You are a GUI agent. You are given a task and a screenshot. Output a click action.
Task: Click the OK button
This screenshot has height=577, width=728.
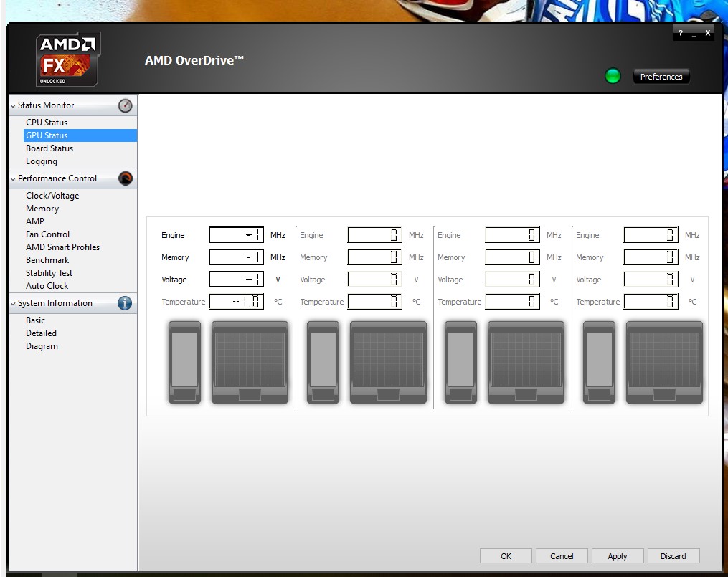click(506, 556)
